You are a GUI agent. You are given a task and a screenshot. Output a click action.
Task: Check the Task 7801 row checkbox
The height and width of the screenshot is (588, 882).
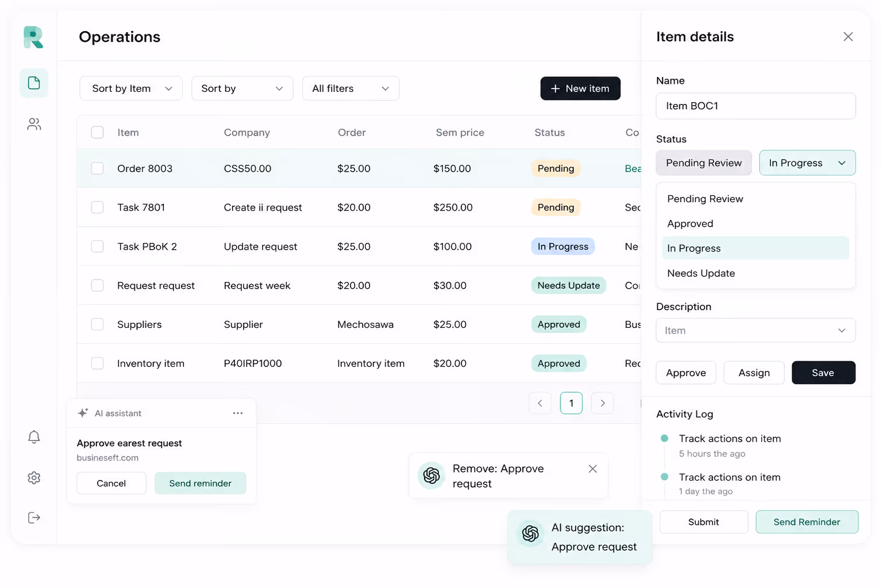98,207
